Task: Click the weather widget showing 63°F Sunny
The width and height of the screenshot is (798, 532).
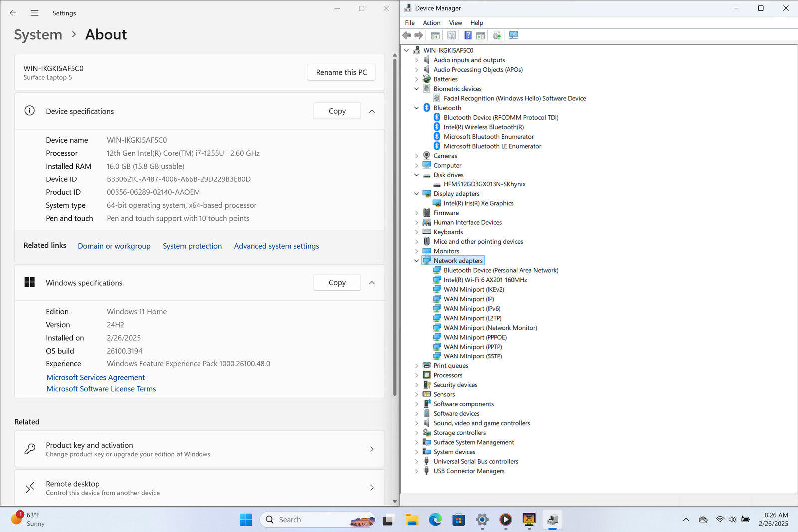Action: click(28, 519)
